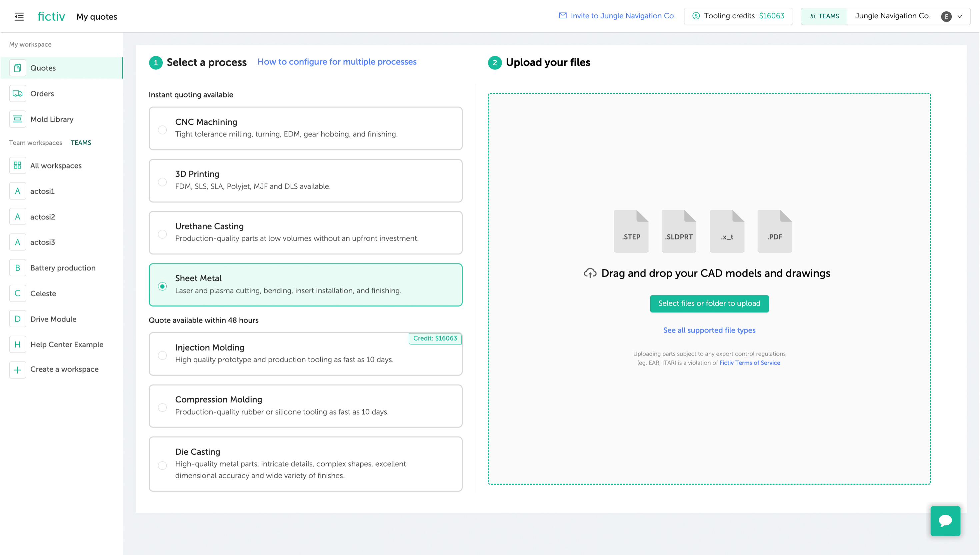Click the All workspaces grid icon

point(18,165)
